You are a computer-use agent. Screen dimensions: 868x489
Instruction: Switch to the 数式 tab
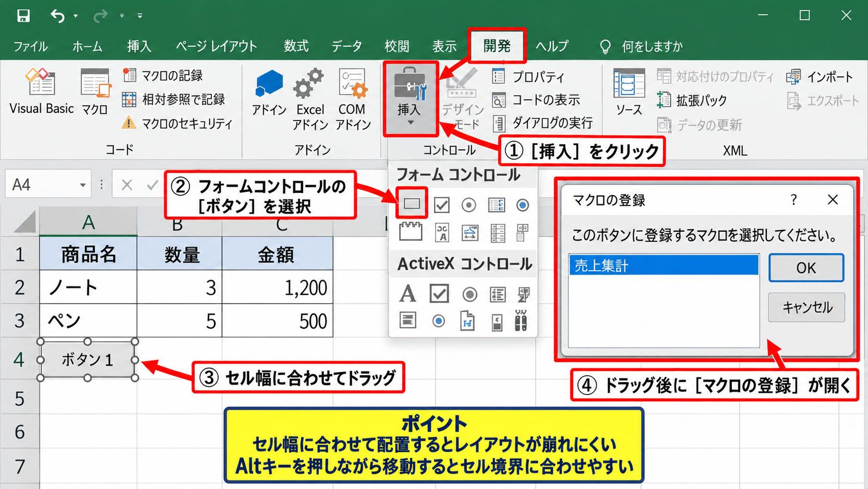click(296, 46)
